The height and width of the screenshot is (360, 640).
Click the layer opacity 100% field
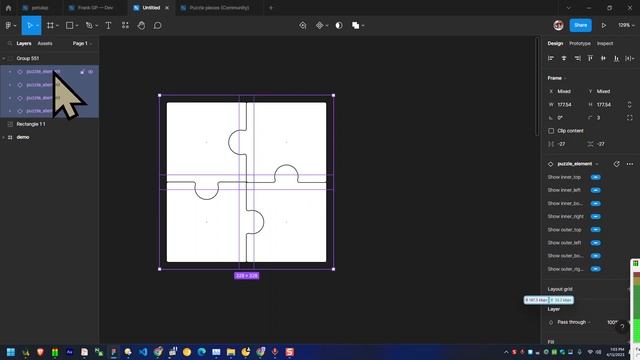click(612, 322)
